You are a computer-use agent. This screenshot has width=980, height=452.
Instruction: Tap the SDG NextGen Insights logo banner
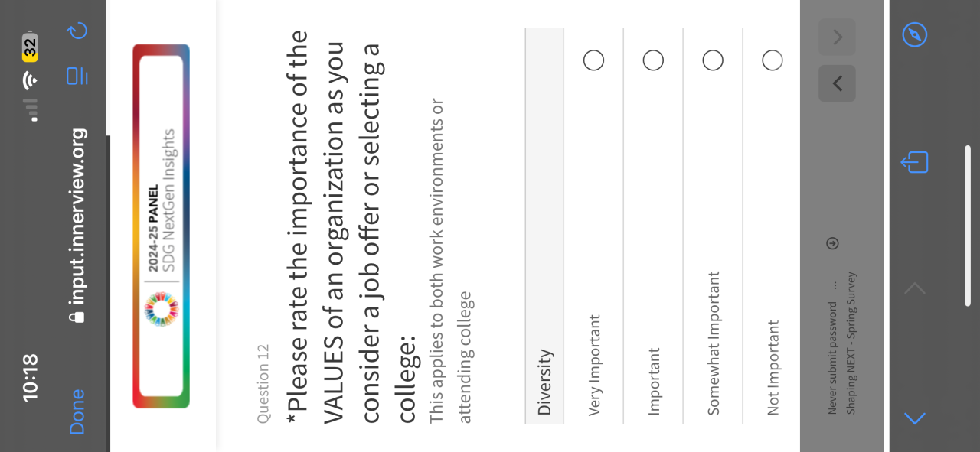[161, 226]
